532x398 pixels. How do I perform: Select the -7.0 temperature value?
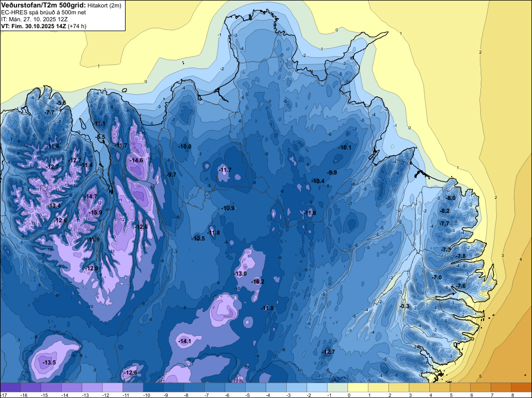click(437, 277)
